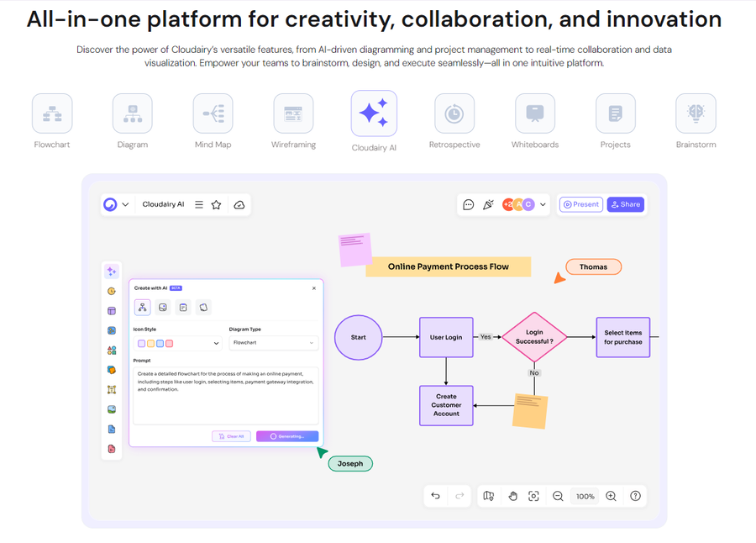Select the document generation mode icon
The height and width of the screenshot is (543, 756).
click(x=183, y=308)
